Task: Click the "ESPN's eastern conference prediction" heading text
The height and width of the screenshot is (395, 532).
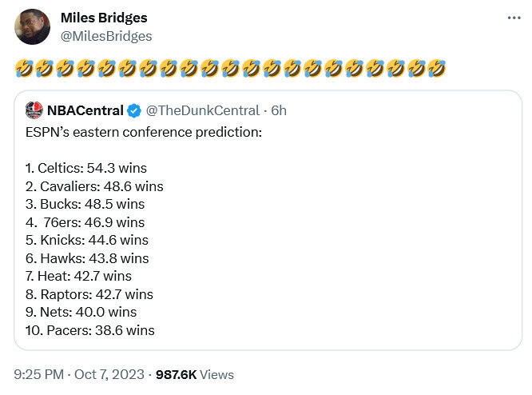Action: [x=144, y=131]
